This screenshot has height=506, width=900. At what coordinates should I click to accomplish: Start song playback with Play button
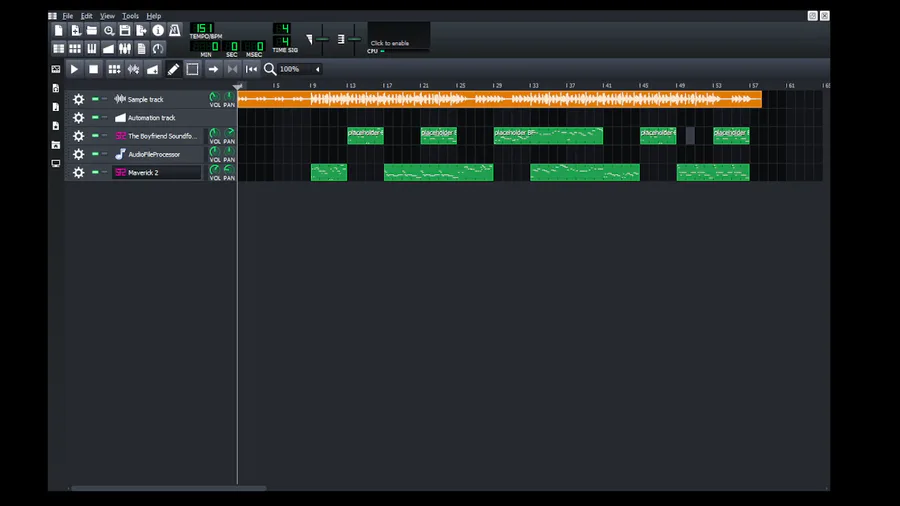74,69
